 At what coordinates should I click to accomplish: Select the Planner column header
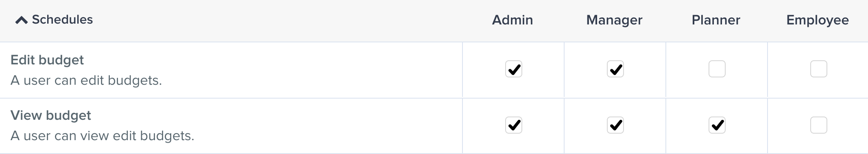pos(716,20)
